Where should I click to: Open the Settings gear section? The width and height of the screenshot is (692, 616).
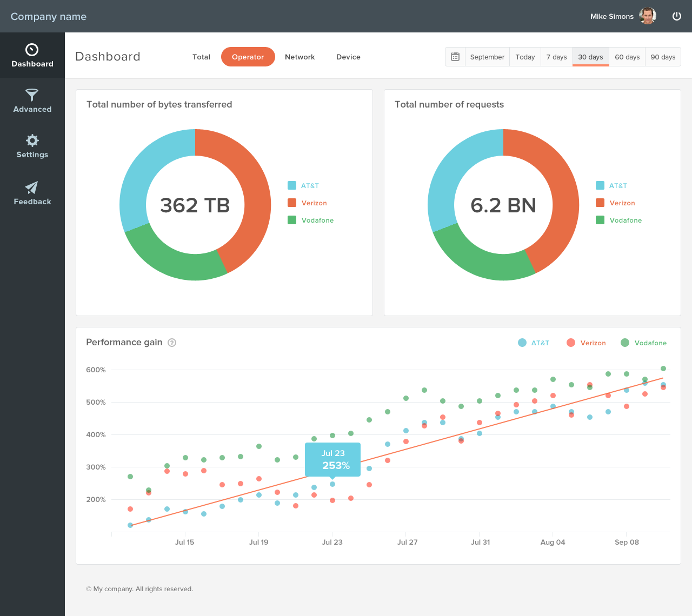tap(32, 146)
